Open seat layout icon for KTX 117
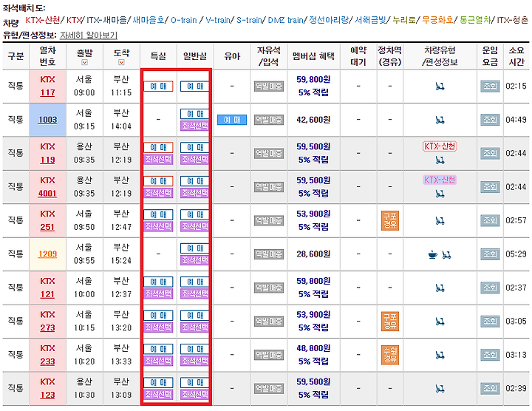532x411 pixels. [440, 86]
